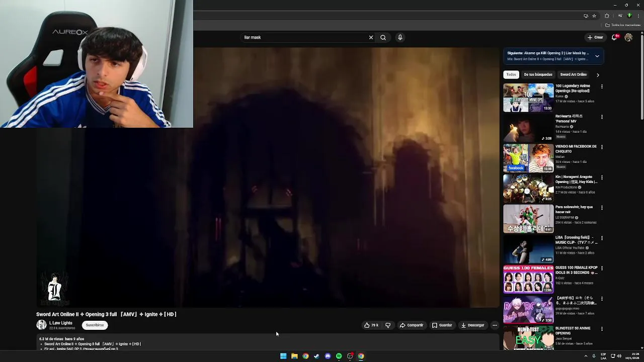Click the 'Ignite SAO OP 3' description line
This screenshot has height=362, width=644.
tap(81, 349)
